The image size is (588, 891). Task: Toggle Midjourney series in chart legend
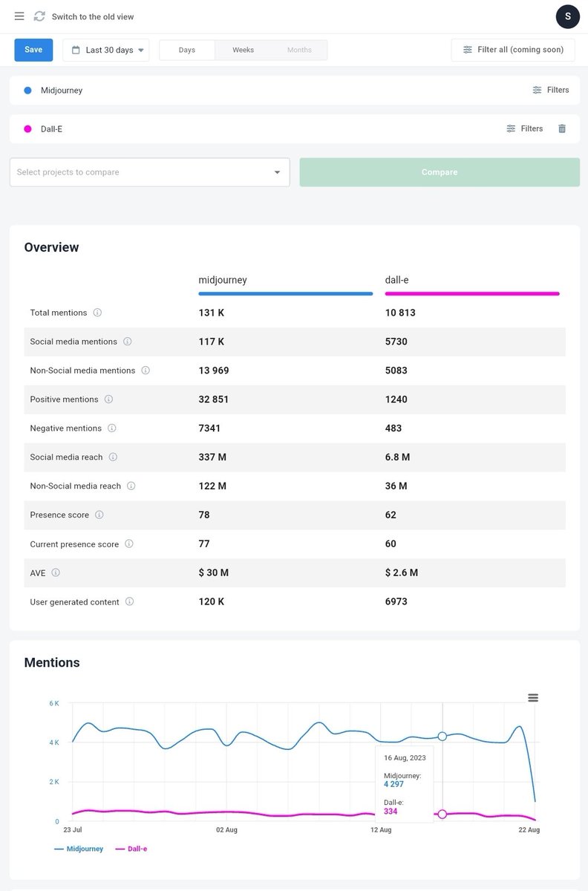[79, 849]
